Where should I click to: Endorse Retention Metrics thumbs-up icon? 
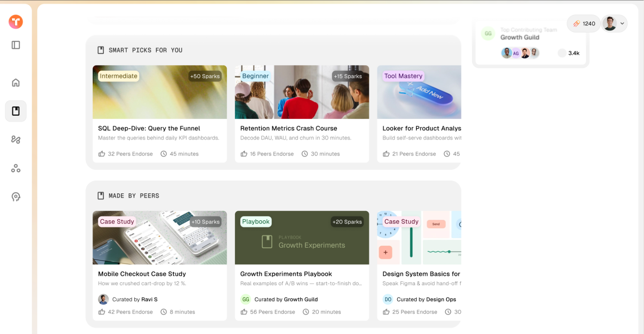pos(244,153)
